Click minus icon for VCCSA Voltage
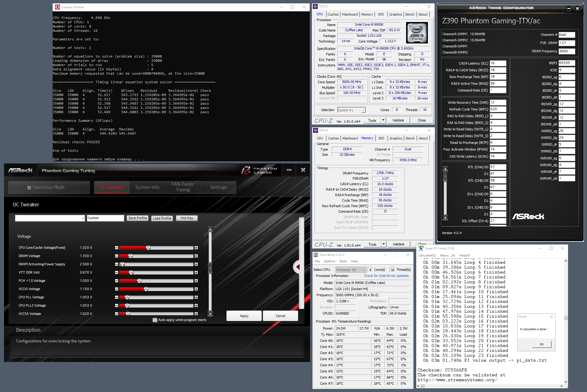The width and height of the screenshot is (587, 392). pyautogui.click(x=116, y=314)
